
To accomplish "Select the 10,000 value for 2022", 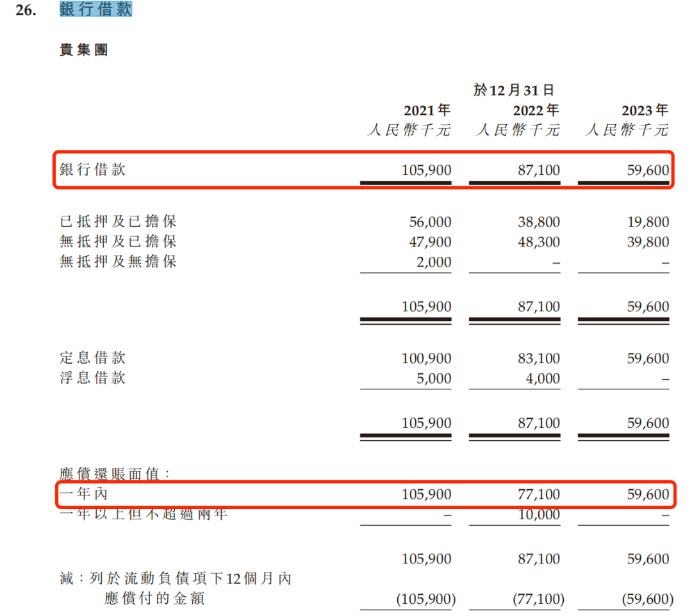I will click(538, 515).
